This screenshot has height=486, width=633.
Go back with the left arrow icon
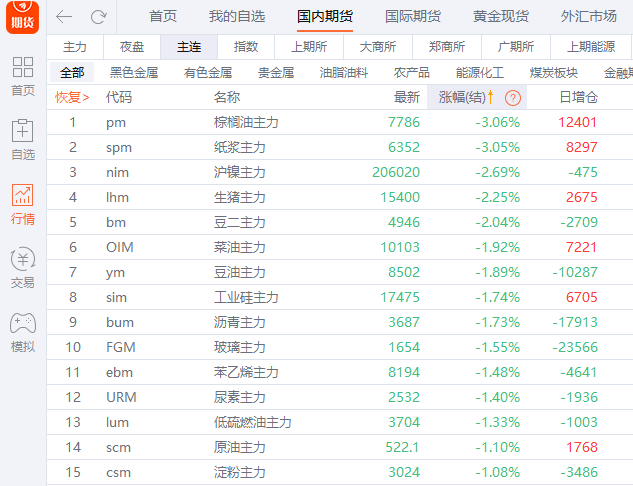click(64, 17)
